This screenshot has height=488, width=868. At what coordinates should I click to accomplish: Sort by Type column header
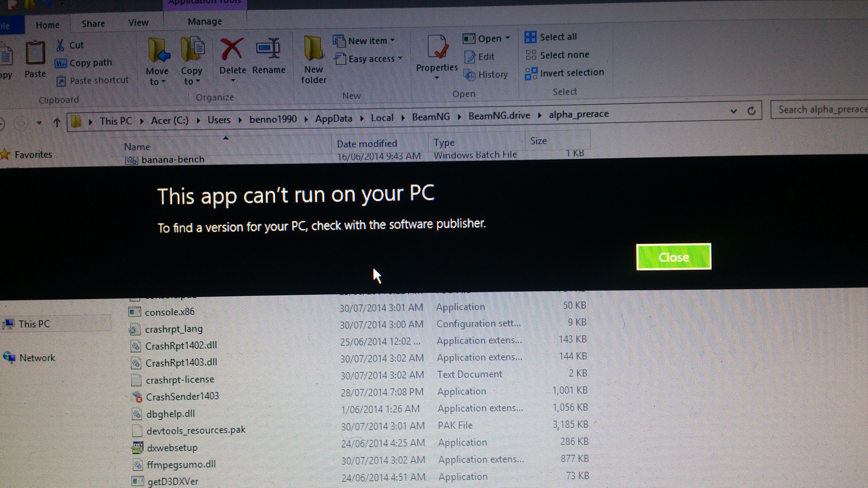(x=444, y=143)
